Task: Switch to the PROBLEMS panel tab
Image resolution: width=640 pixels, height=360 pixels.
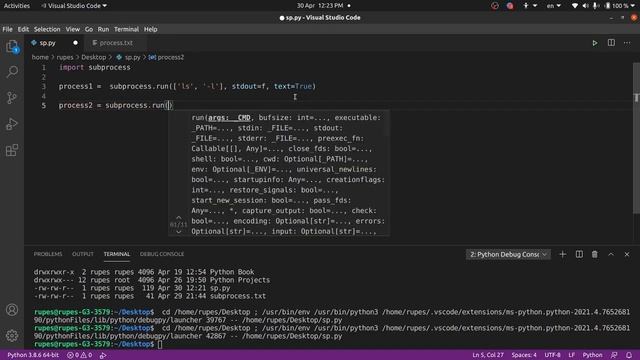Action: (48, 254)
